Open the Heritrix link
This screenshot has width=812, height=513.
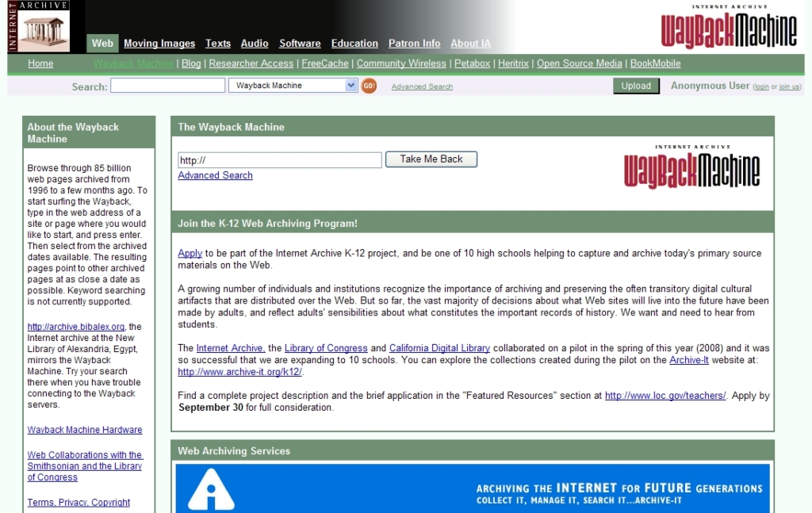click(x=513, y=63)
